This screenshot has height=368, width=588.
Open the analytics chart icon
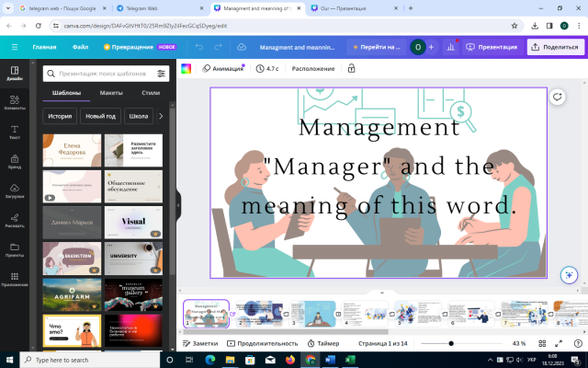point(451,47)
